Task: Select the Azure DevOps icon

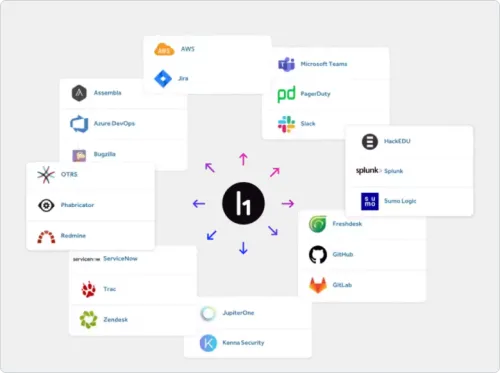Action: 79,124
